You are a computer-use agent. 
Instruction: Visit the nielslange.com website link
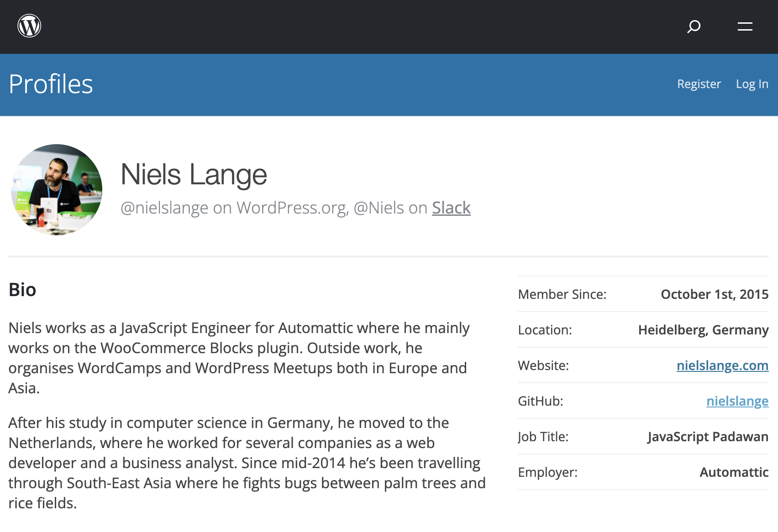(x=722, y=365)
